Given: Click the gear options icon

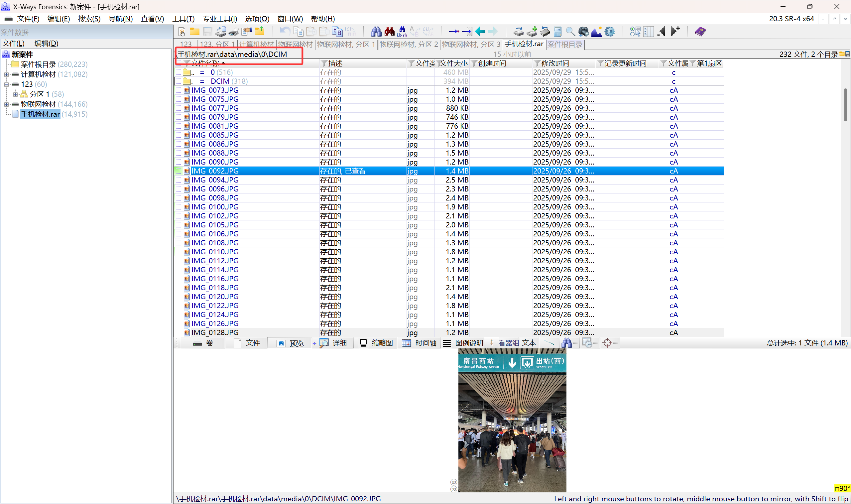Looking at the screenshot, I should [610, 32].
